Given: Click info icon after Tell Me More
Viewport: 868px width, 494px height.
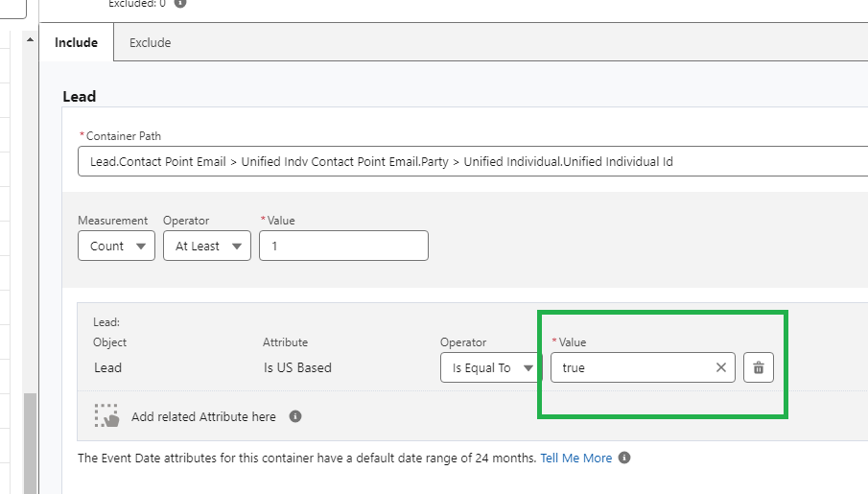Looking at the screenshot, I should (624, 458).
